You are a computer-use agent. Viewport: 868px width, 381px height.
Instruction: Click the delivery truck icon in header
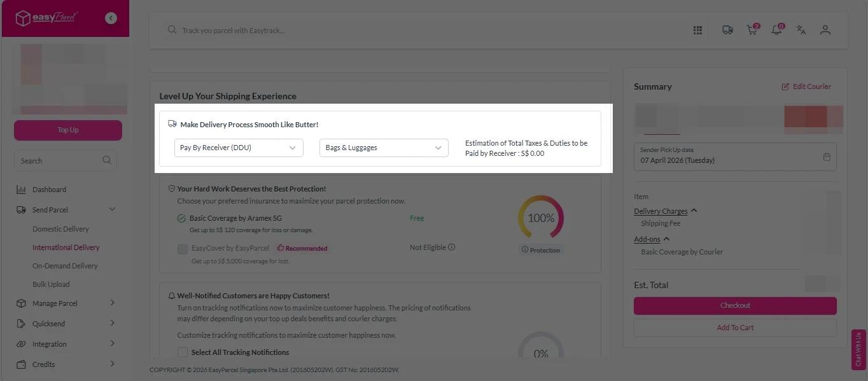(727, 30)
